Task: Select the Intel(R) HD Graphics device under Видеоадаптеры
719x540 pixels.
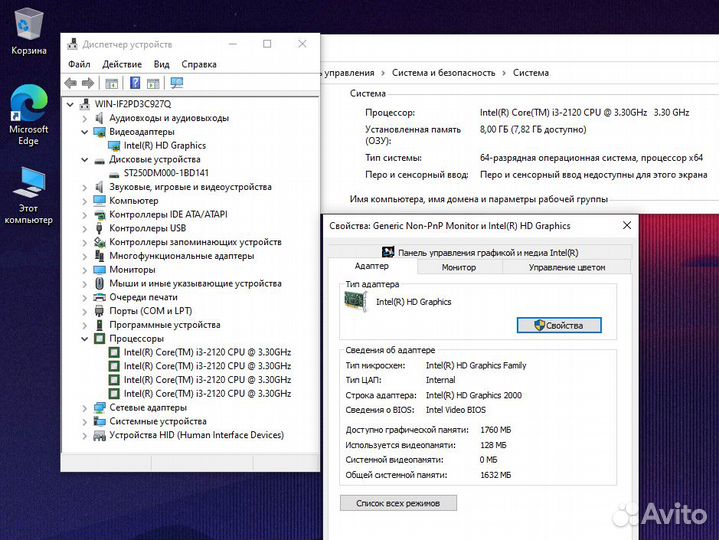Action: coord(165,145)
